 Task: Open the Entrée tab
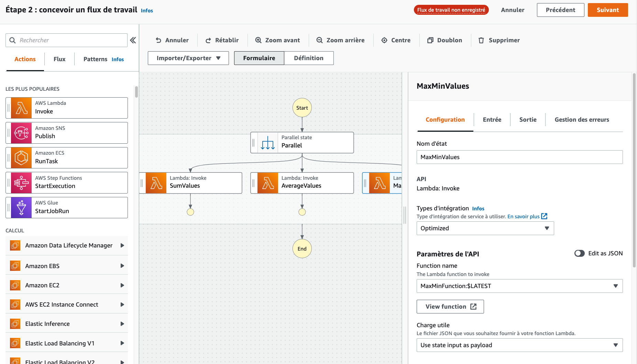click(492, 120)
